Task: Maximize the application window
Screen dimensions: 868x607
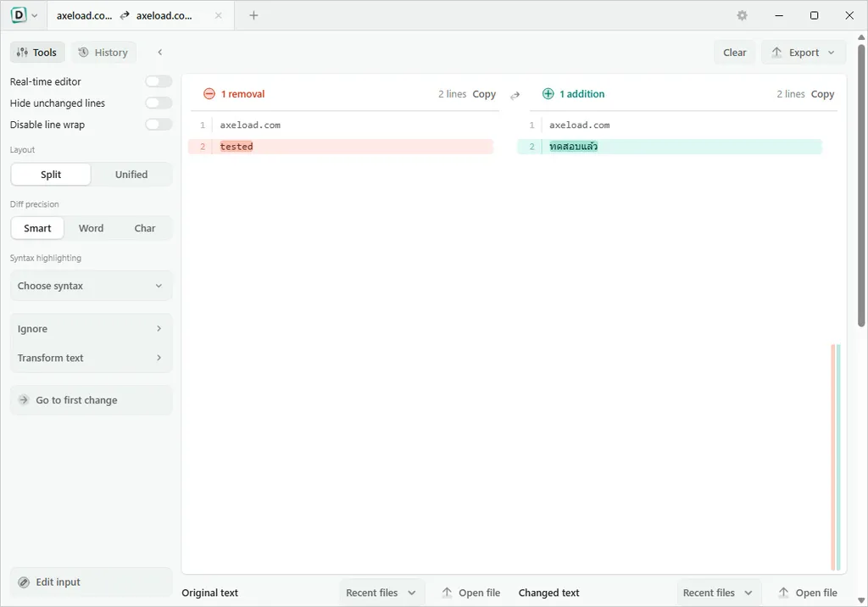Action: click(x=814, y=15)
